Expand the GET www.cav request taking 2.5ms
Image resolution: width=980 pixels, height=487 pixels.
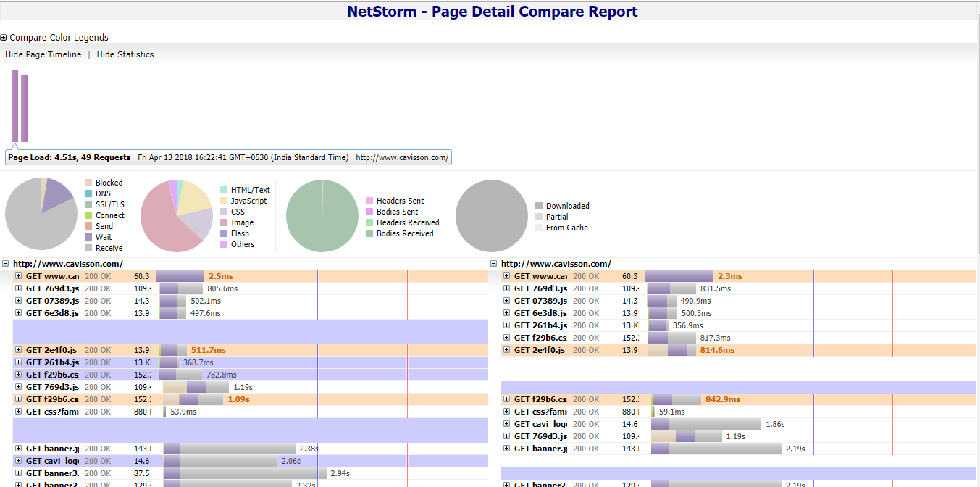point(19,276)
